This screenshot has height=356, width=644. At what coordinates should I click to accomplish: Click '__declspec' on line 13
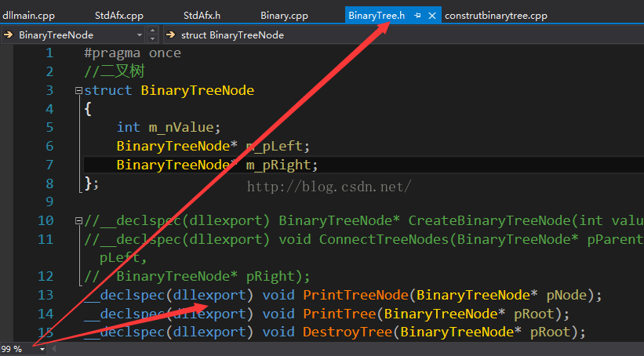click(x=125, y=296)
